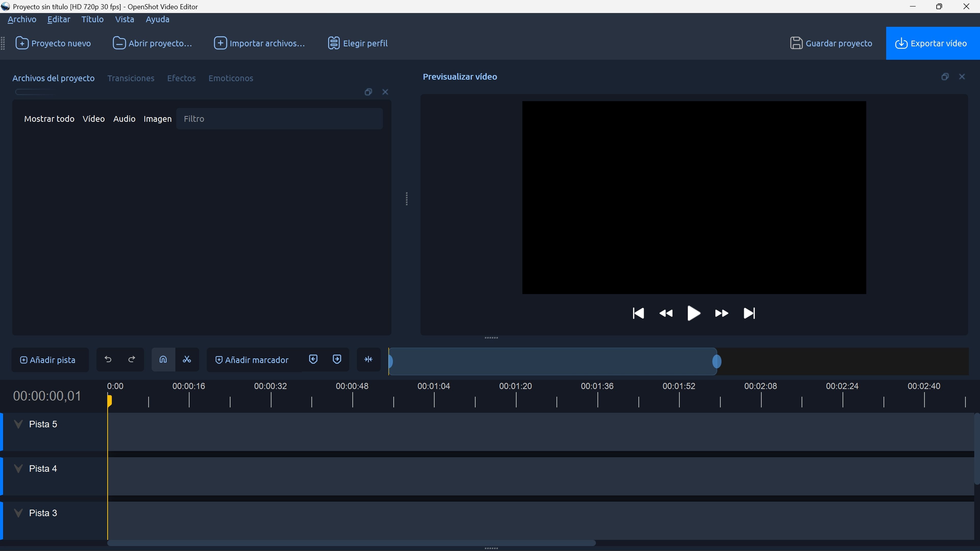Save the project with Guardar proyecto
The width and height of the screenshot is (980, 551).
coord(831,43)
